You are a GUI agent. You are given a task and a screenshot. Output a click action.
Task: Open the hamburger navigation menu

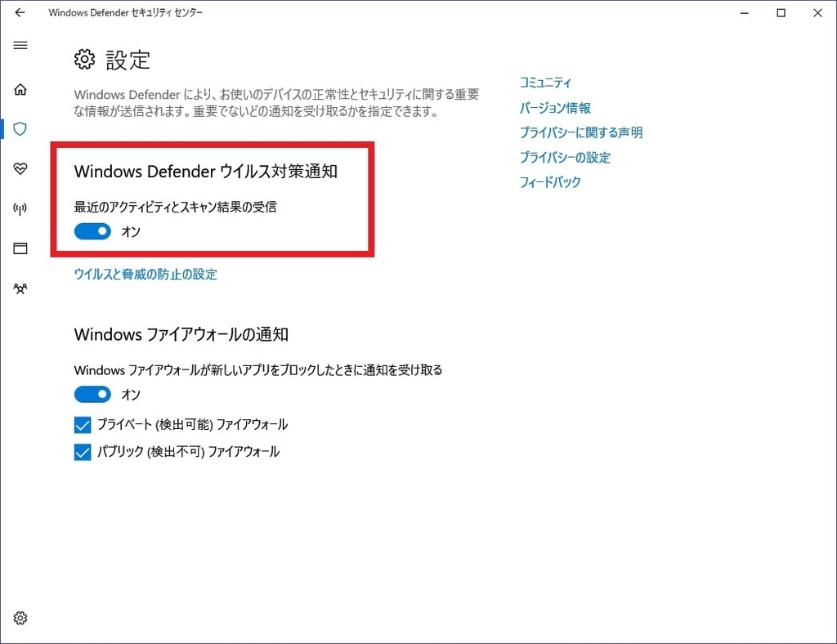tap(20, 45)
